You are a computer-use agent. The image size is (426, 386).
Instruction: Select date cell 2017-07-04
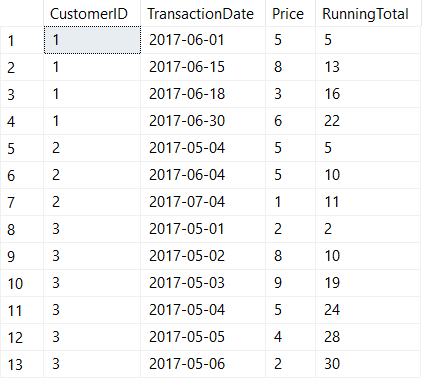click(203, 202)
